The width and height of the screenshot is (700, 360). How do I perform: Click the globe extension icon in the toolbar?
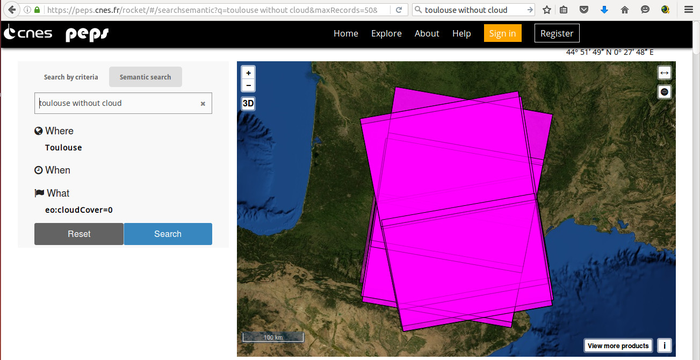(666, 10)
